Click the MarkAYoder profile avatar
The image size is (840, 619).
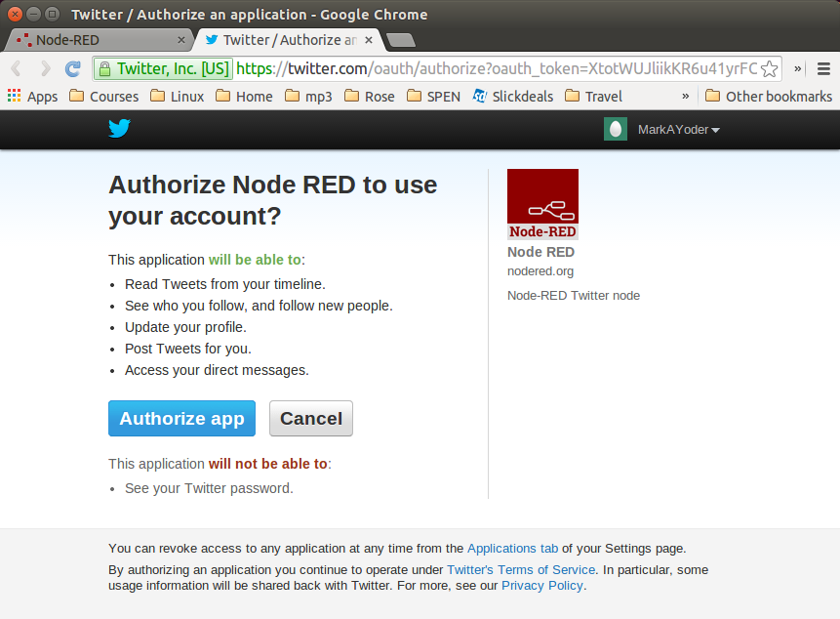615,128
